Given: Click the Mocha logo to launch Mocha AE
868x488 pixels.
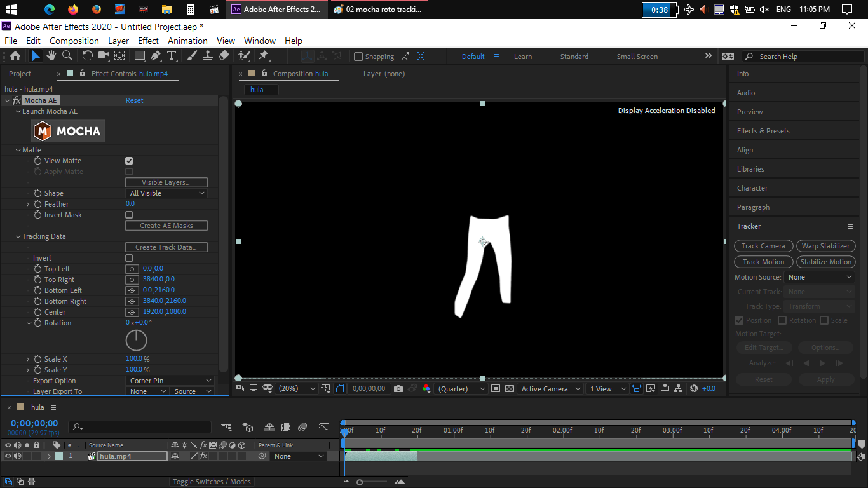Looking at the screenshot, I should 68,132.
